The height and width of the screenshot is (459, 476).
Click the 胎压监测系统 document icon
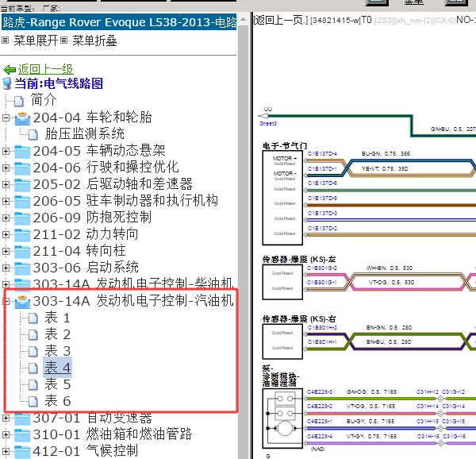(33, 134)
